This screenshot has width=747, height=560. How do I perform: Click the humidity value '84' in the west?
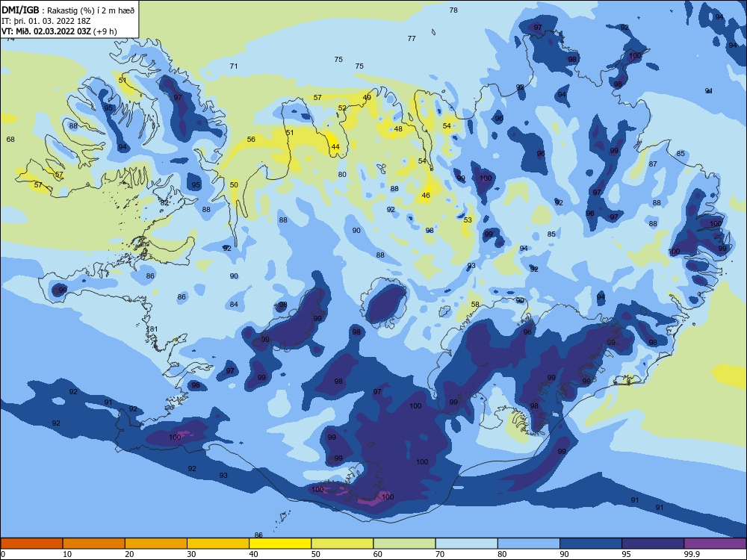233,305
